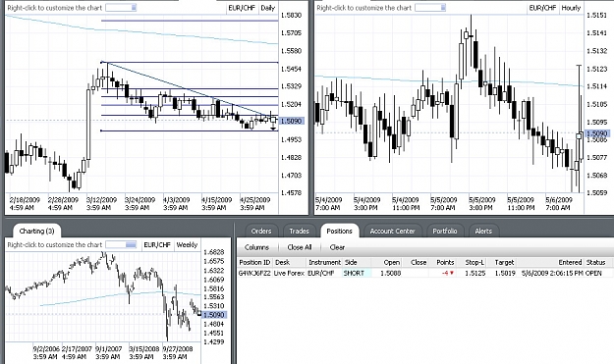Open EUR/CHF instrument selector on Weekly chart

point(157,244)
